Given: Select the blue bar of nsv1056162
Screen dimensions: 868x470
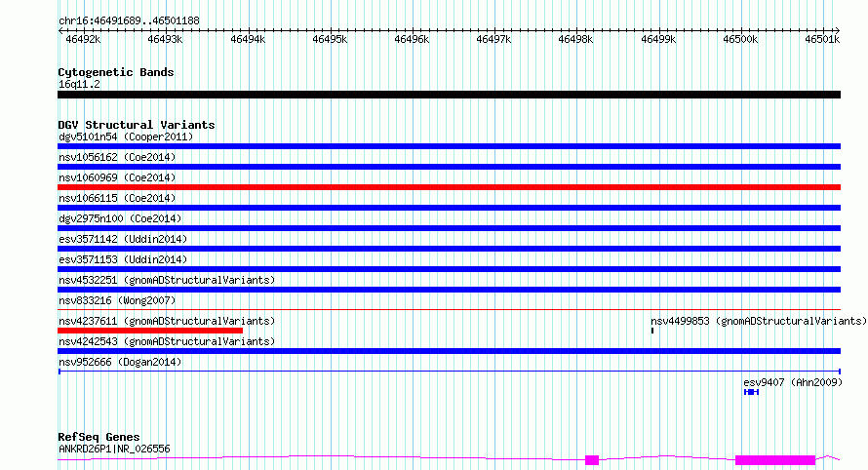Looking at the screenshot, I should (449, 167).
